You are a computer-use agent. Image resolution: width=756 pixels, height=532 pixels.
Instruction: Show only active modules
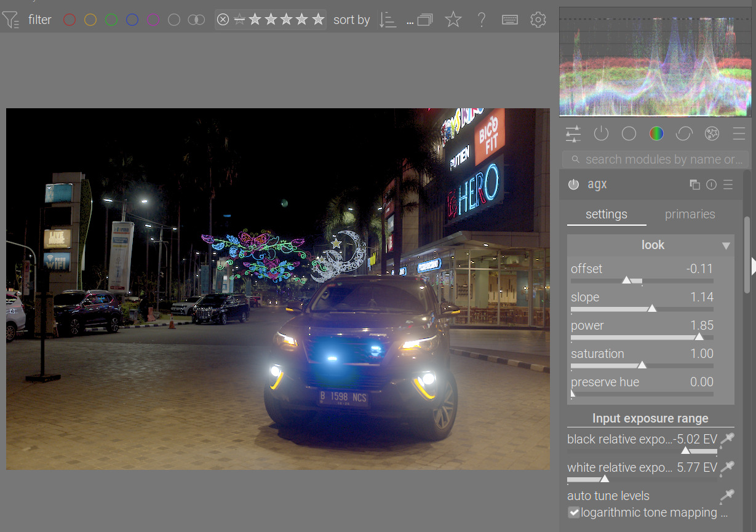coord(601,133)
